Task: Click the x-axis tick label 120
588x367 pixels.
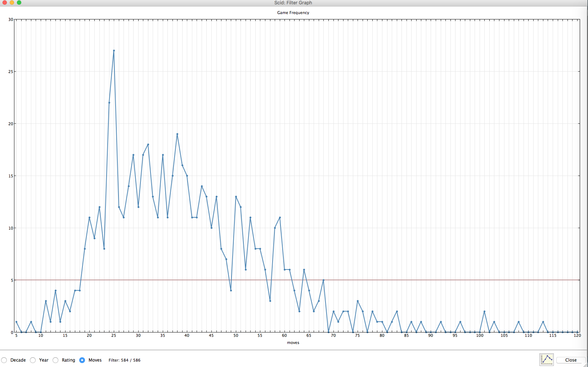Action: (x=577, y=336)
